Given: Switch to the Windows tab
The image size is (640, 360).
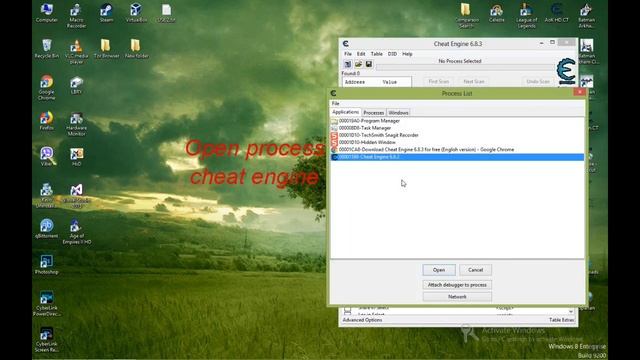Looking at the screenshot, I should point(398,113).
